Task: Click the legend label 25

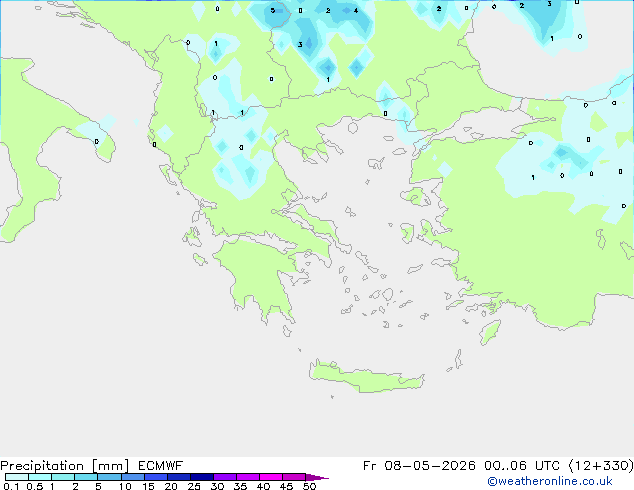Action: (194, 486)
